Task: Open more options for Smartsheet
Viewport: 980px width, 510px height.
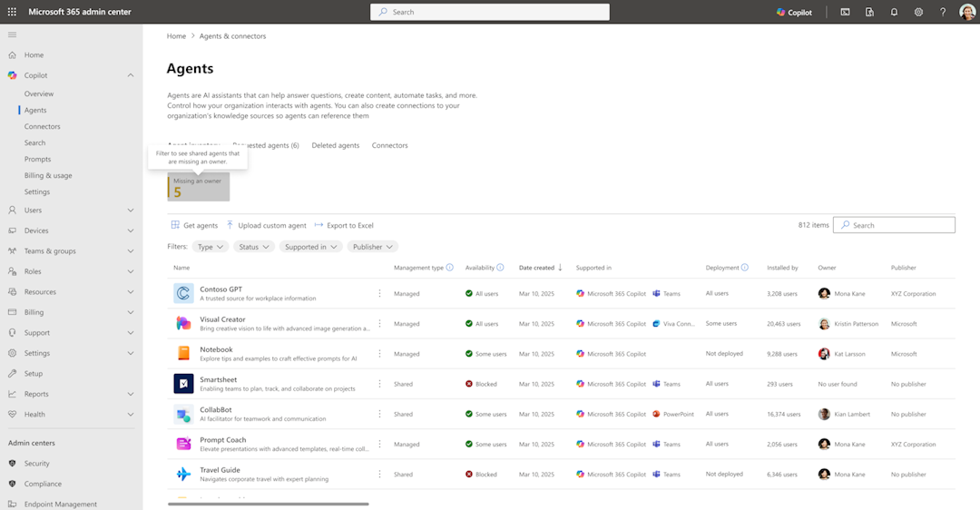Action: click(x=379, y=384)
